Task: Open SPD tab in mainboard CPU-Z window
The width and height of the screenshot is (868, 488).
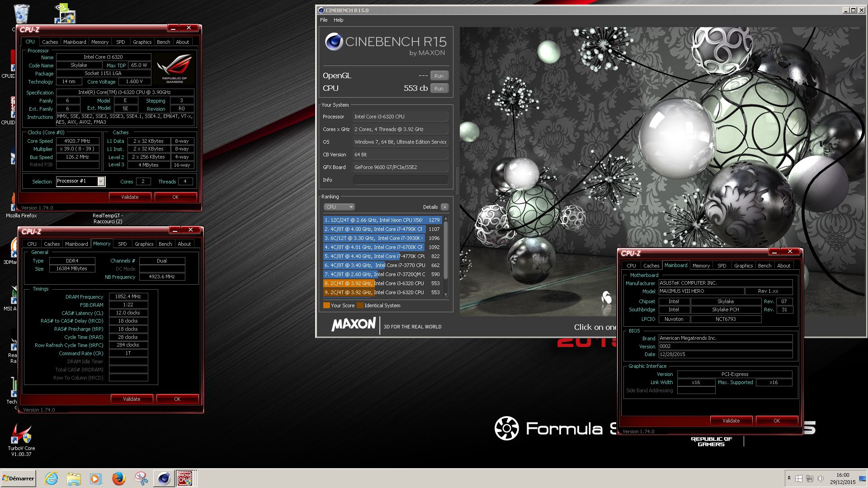Action: tap(722, 266)
